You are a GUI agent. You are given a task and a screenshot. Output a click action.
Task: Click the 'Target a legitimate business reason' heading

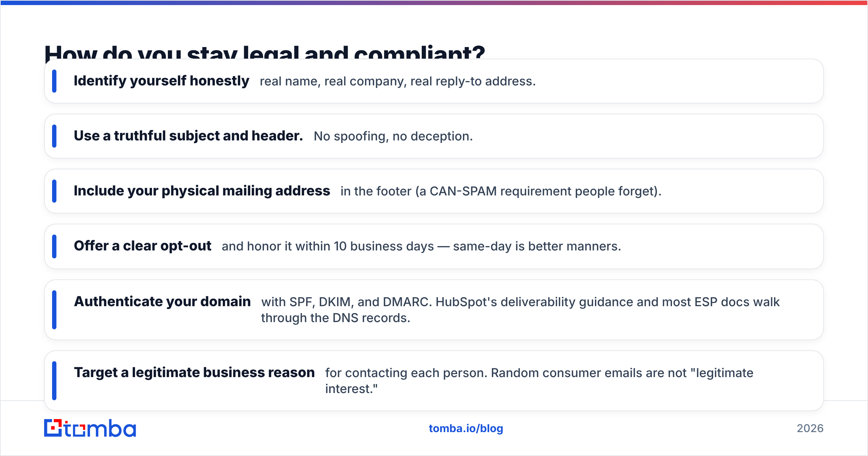(194, 372)
